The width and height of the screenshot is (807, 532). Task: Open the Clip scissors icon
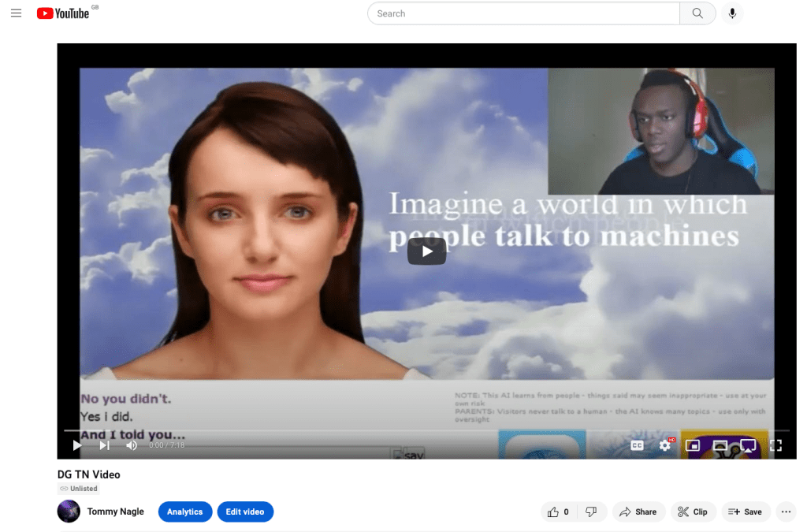[694, 512]
